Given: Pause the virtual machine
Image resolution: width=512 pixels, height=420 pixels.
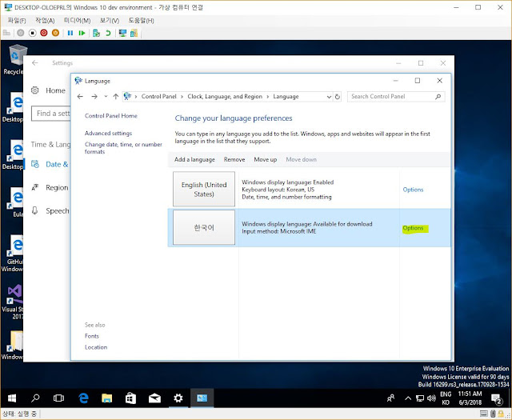Looking at the screenshot, I should pos(70,33).
